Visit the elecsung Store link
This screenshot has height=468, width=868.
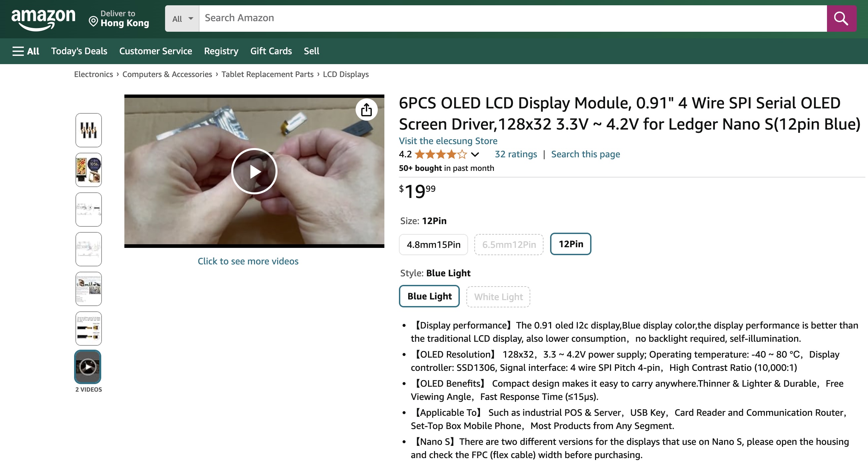pos(448,141)
